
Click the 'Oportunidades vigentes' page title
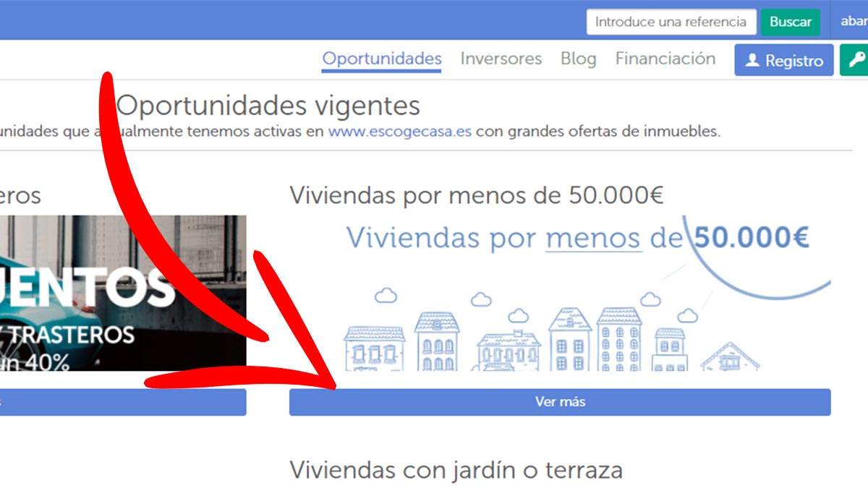[x=268, y=106]
